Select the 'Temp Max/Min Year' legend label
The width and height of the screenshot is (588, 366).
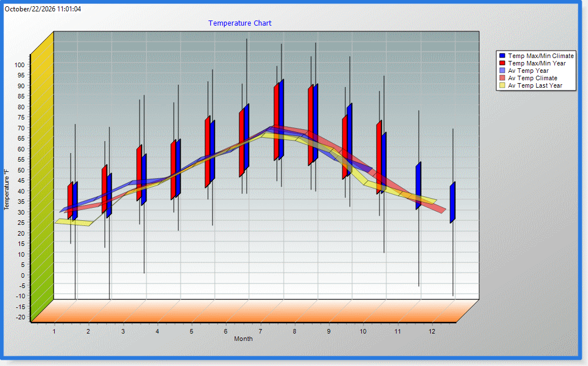coord(537,63)
